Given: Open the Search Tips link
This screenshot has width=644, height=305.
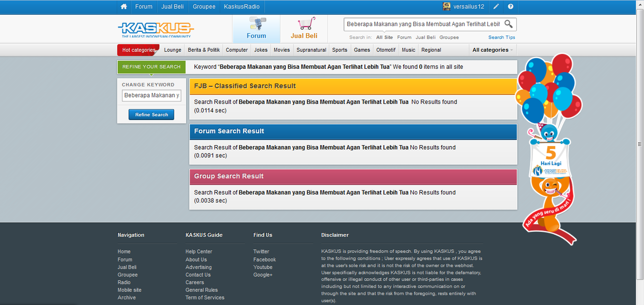Looking at the screenshot, I should 502,37.
